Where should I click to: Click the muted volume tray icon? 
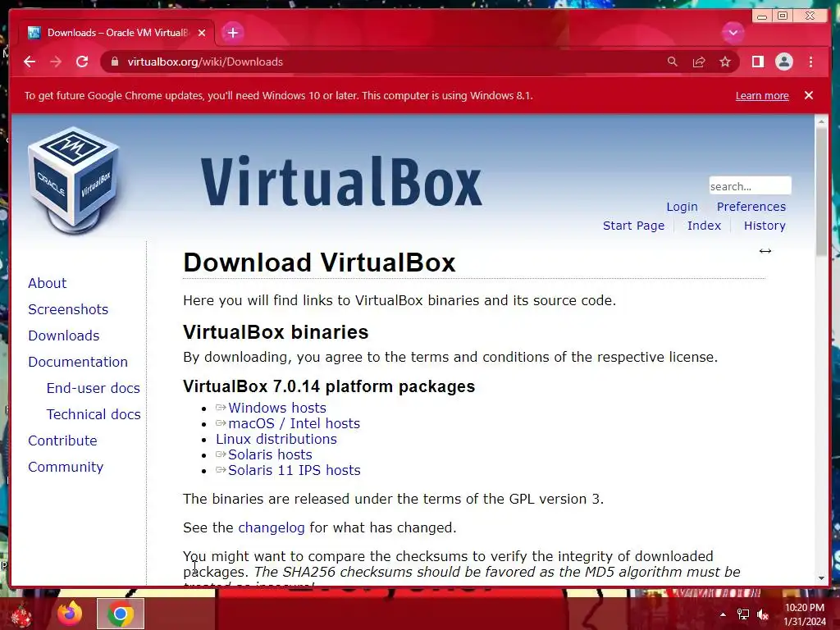point(763,614)
